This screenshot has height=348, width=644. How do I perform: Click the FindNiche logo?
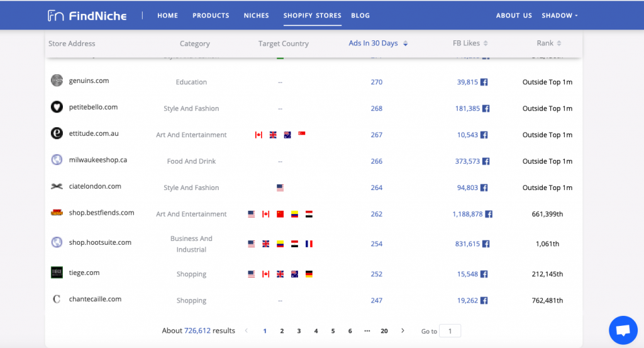pyautogui.click(x=87, y=16)
